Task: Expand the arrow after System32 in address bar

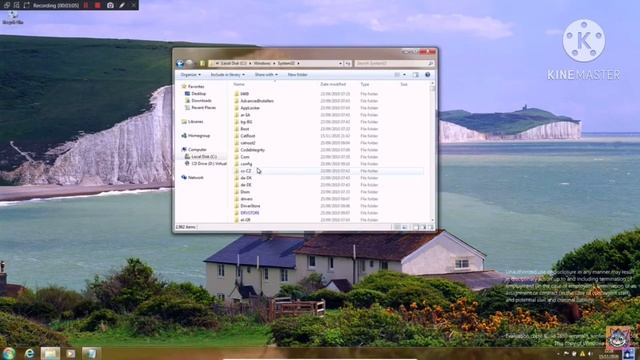Action: [x=298, y=63]
